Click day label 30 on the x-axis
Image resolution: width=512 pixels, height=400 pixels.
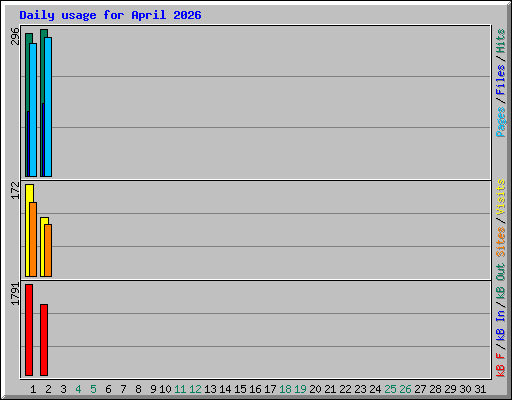coord(465,389)
